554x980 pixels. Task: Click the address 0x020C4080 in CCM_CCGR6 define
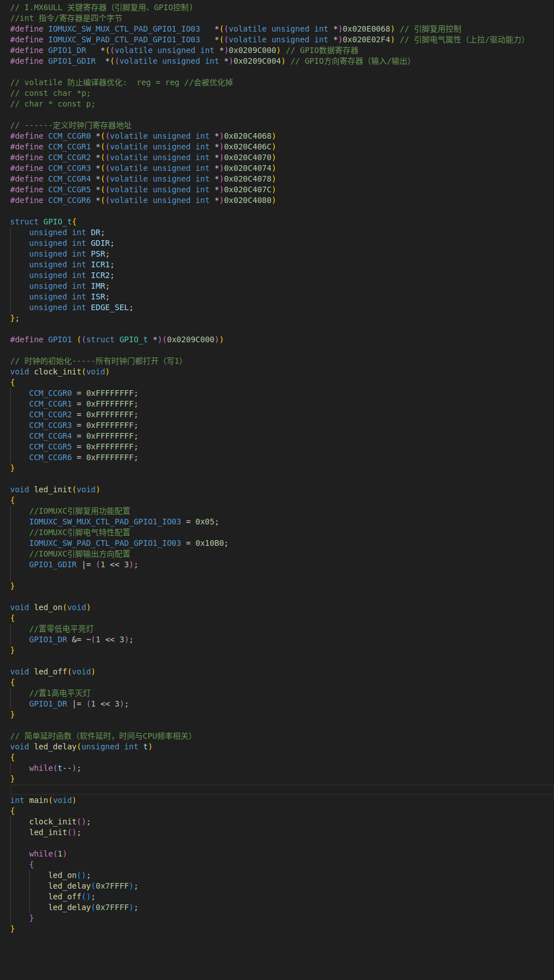point(247,200)
